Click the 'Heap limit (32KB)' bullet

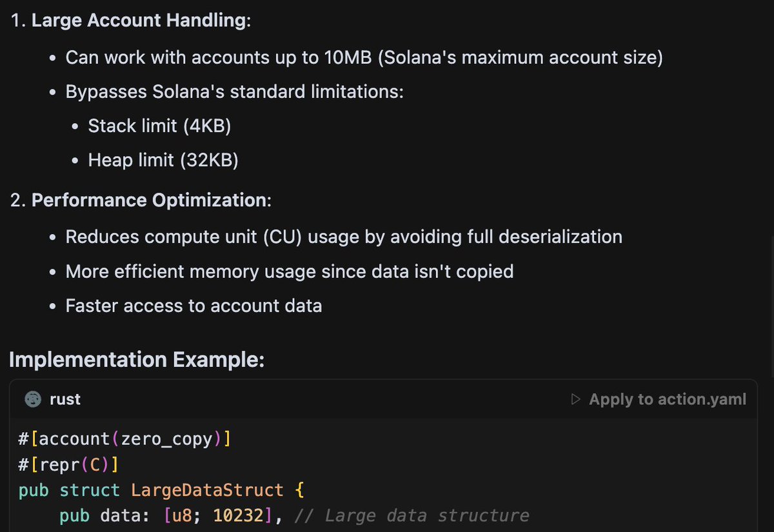click(x=163, y=160)
